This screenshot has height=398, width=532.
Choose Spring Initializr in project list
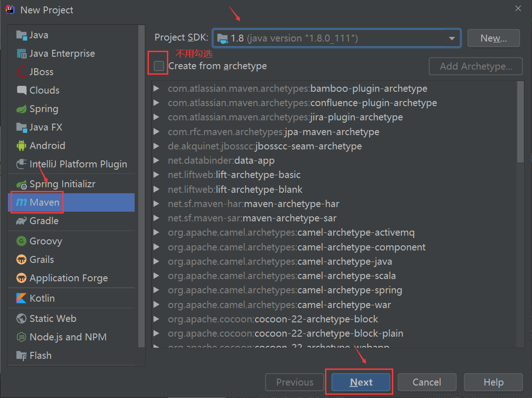pos(62,184)
